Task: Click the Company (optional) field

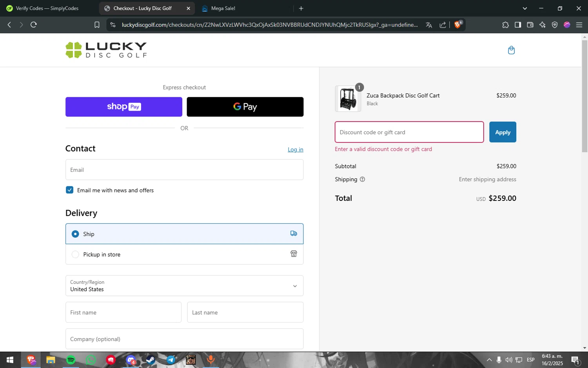Action: point(184,339)
